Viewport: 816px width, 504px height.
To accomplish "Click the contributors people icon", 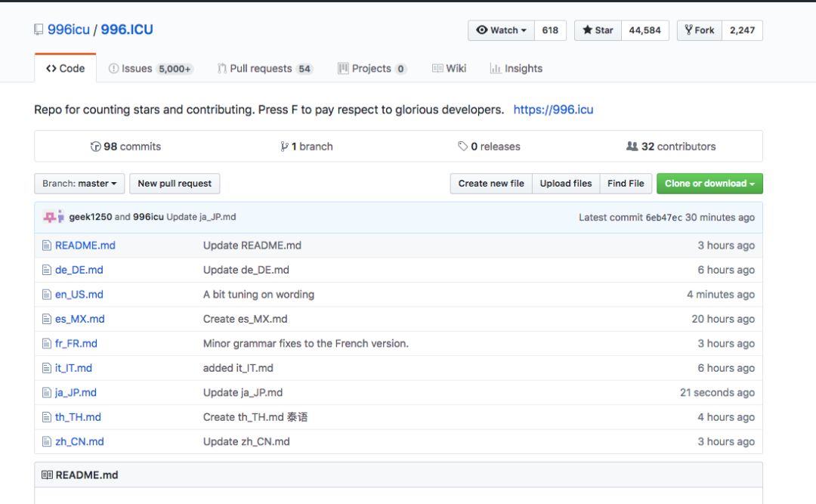I will pyautogui.click(x=632, y=147).
